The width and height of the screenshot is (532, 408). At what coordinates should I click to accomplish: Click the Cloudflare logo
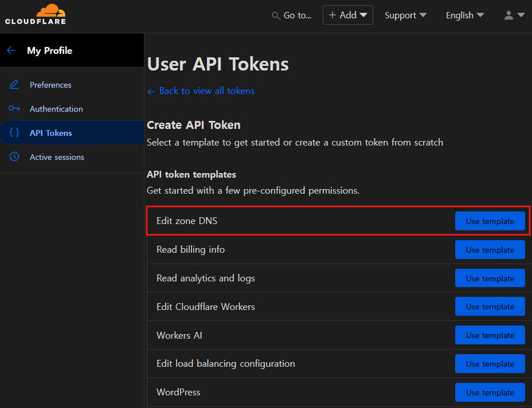36,14
